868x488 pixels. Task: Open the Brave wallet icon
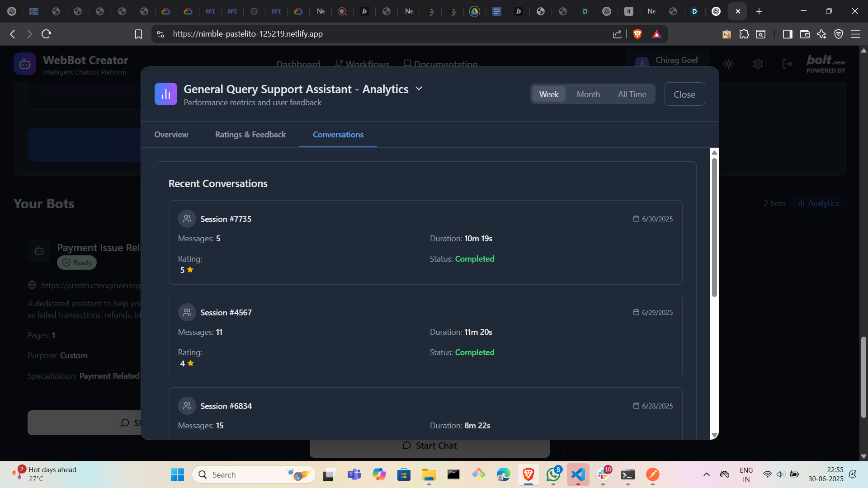coord(804,34)
